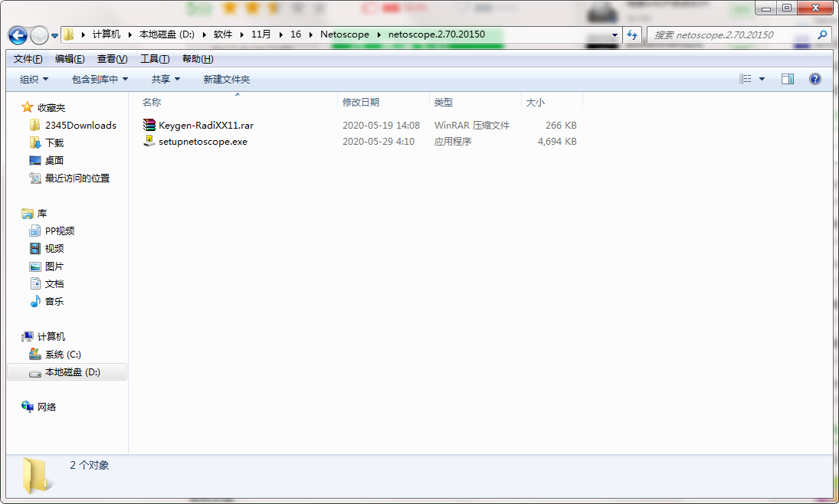Click size 4,694 KB cell
This screenshot has height=504, width=839.
(x=557, y=141)
